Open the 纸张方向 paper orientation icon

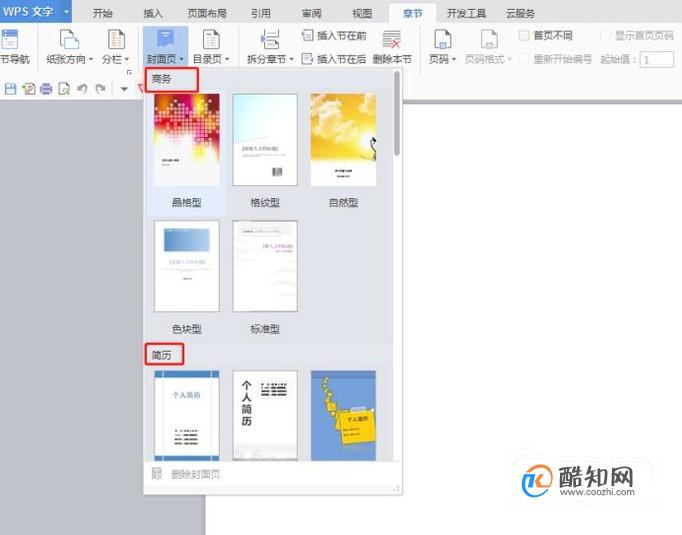tap(69, 39)
